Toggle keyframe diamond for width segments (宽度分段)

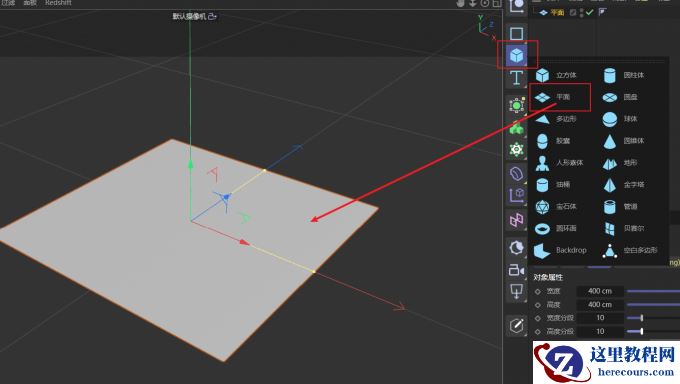coord(538,318)
